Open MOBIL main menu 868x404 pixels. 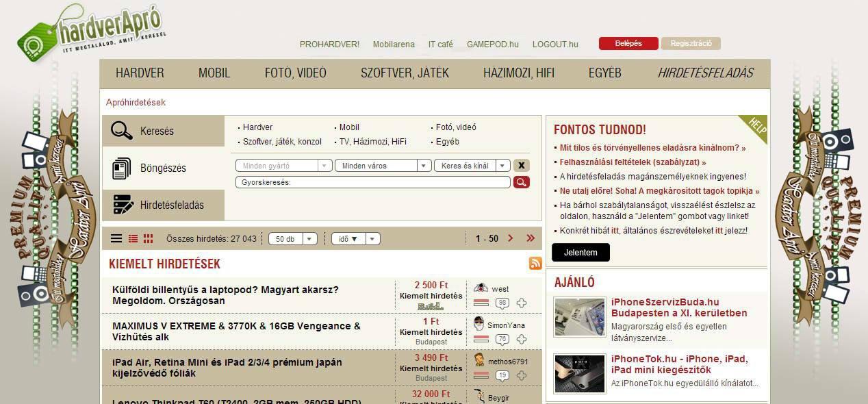214,73
